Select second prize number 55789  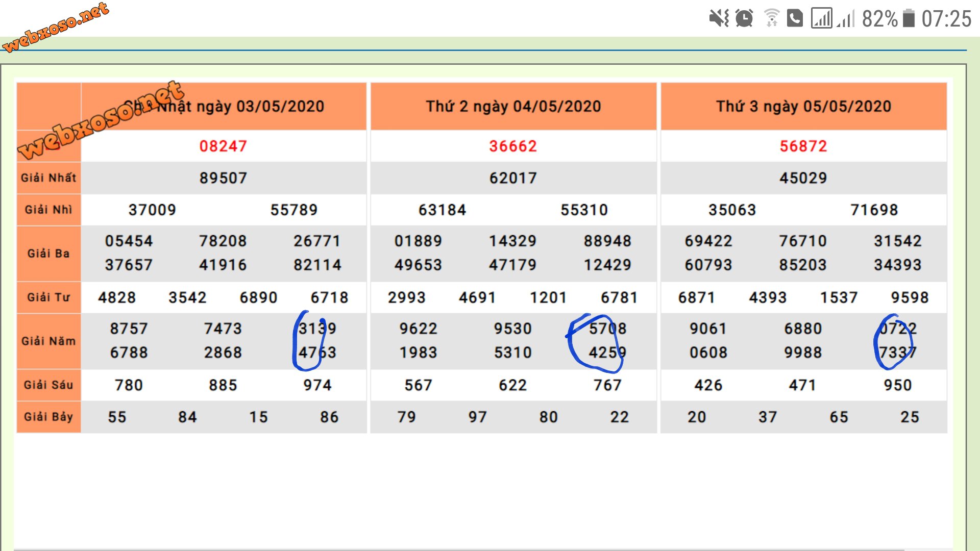[x=294, y=210]
